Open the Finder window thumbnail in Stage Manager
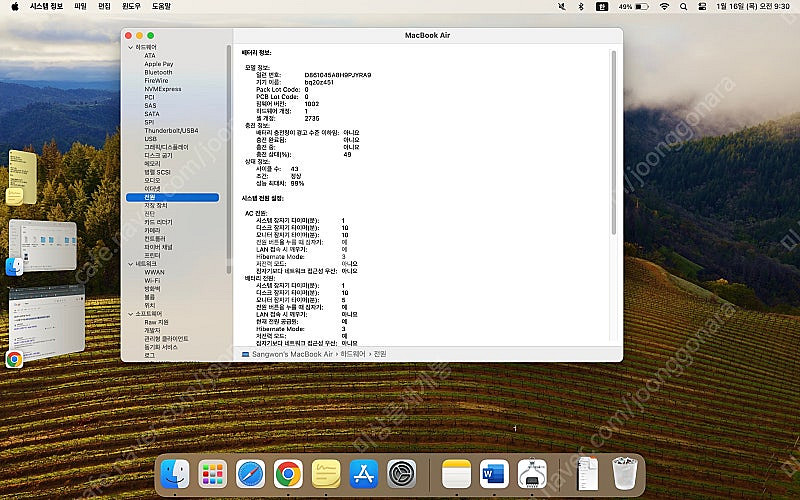This screenshot has width=800, height=500. point(43,245)
